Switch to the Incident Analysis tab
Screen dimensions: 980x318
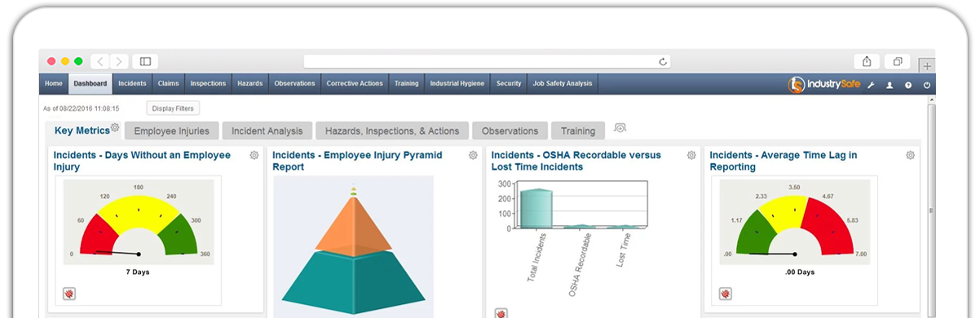[267, 130]
